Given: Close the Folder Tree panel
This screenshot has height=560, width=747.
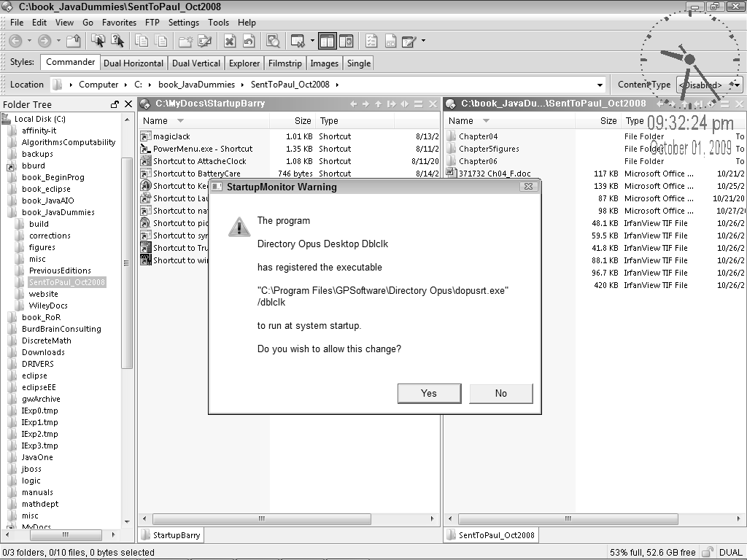Looking at the screenshot, I should [128, 104].
